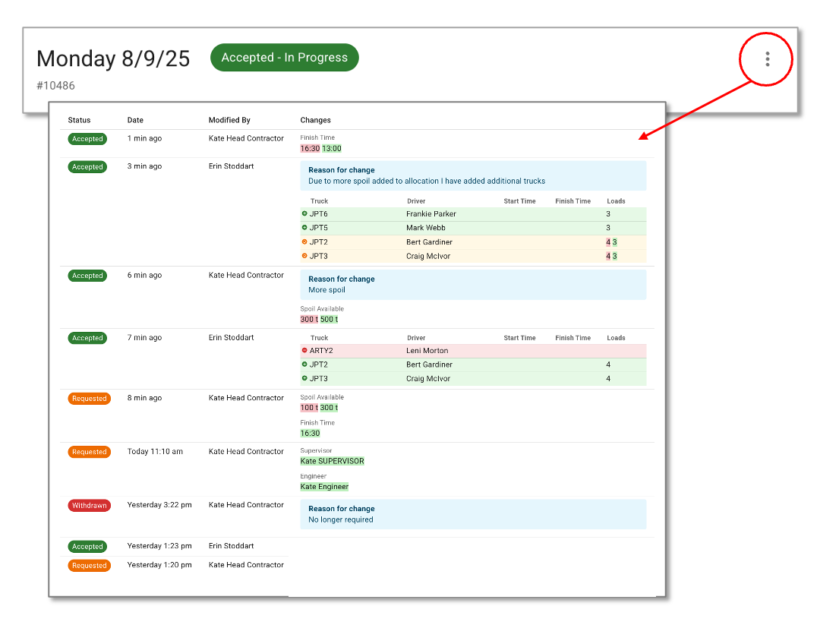Select the 'More spoil' reason for change box

pyautogui.click(x=473, y=284)
